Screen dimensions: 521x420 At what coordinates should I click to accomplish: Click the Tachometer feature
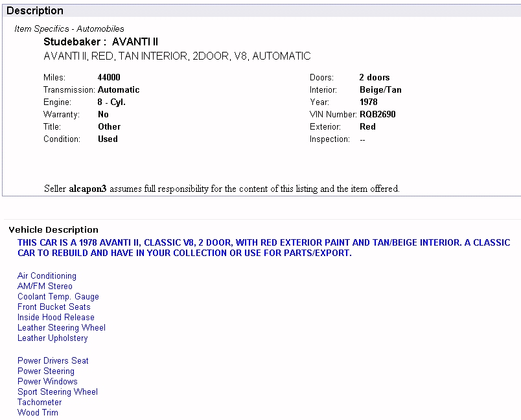click(40, 402)
